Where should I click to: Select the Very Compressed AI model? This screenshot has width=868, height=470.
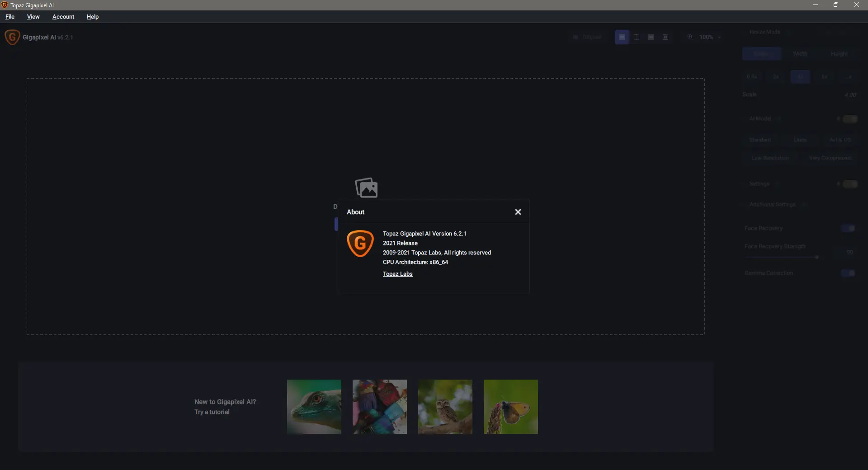click(830, 158)
